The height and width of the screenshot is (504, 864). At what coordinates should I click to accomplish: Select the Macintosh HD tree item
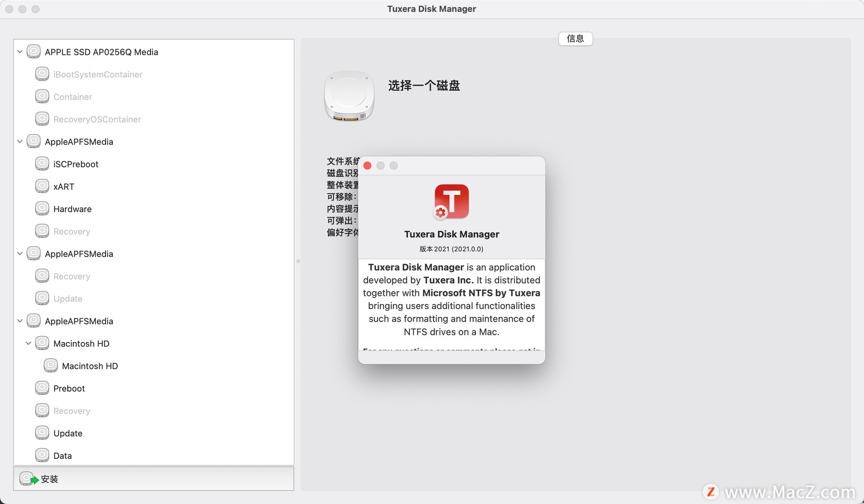(x=81, y=343)
